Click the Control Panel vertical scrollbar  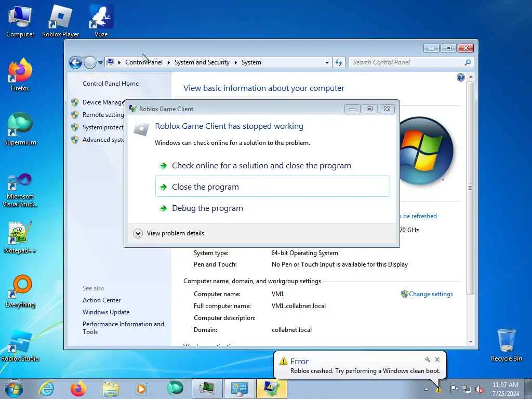coord(470,188)
